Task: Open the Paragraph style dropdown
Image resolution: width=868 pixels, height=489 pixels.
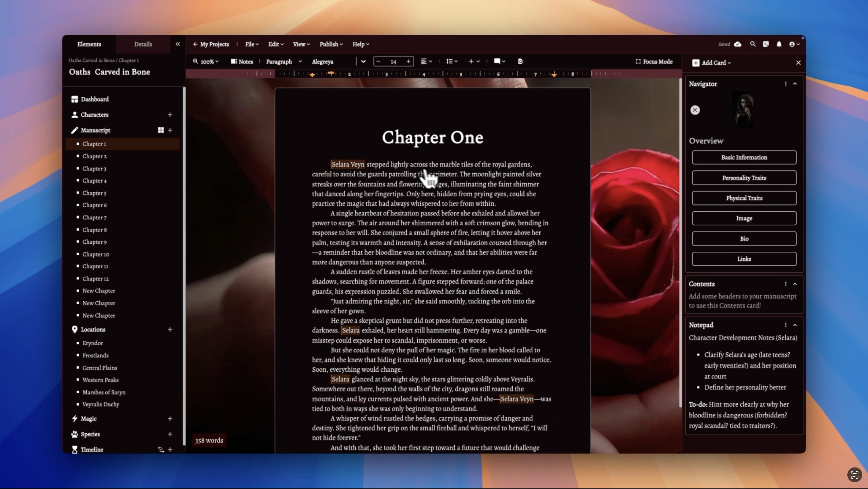Action: point(284,62)
